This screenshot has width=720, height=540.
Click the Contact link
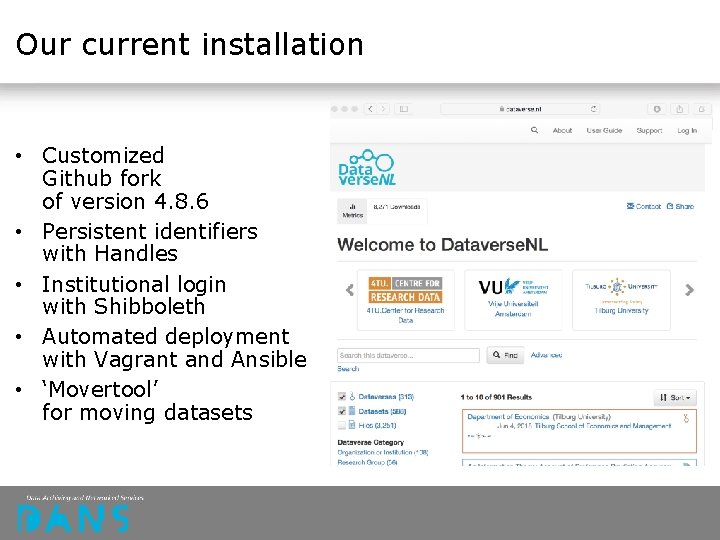(644, 206)
